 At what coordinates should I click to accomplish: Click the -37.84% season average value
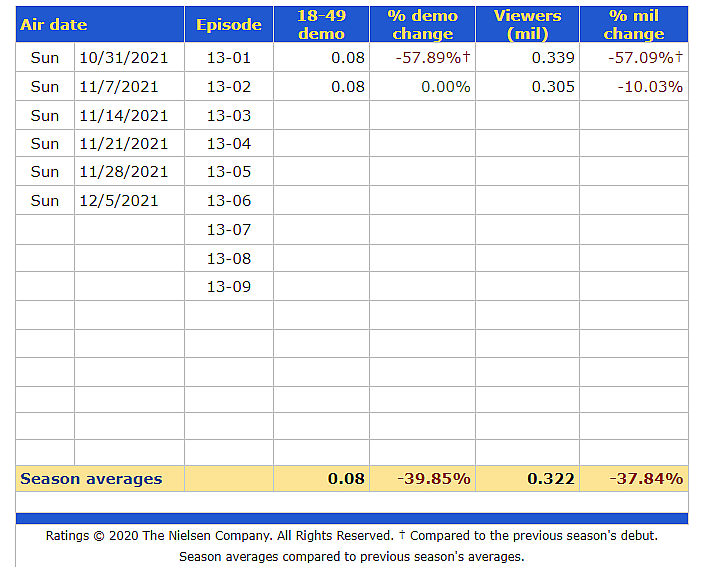click(646, 479)
